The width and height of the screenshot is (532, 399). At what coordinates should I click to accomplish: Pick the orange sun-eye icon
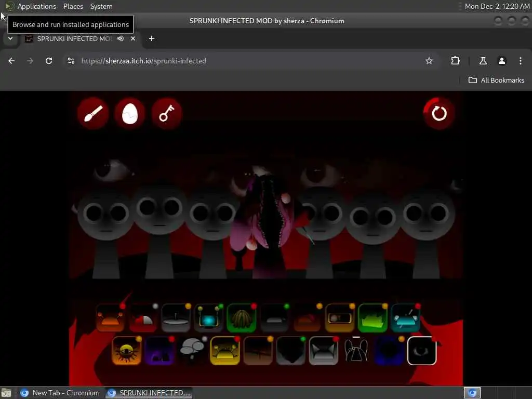126,351
